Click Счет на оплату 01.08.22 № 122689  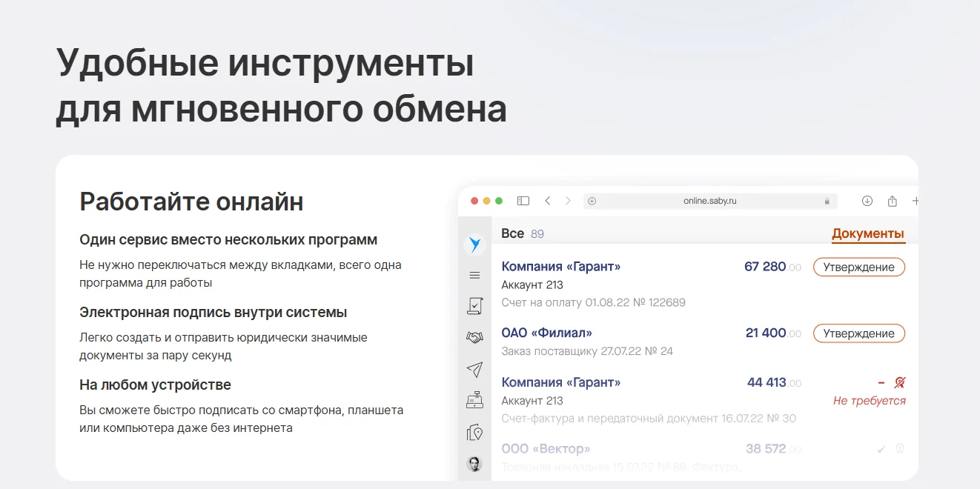[594, 302]
